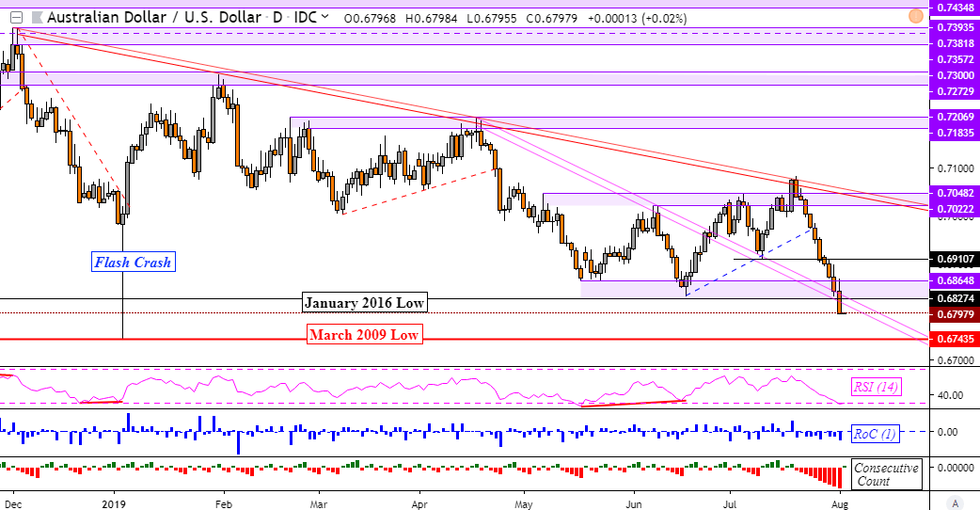The image size is (980, 510).
Task: Click the Apr date on the time axis
Action: 419,503
